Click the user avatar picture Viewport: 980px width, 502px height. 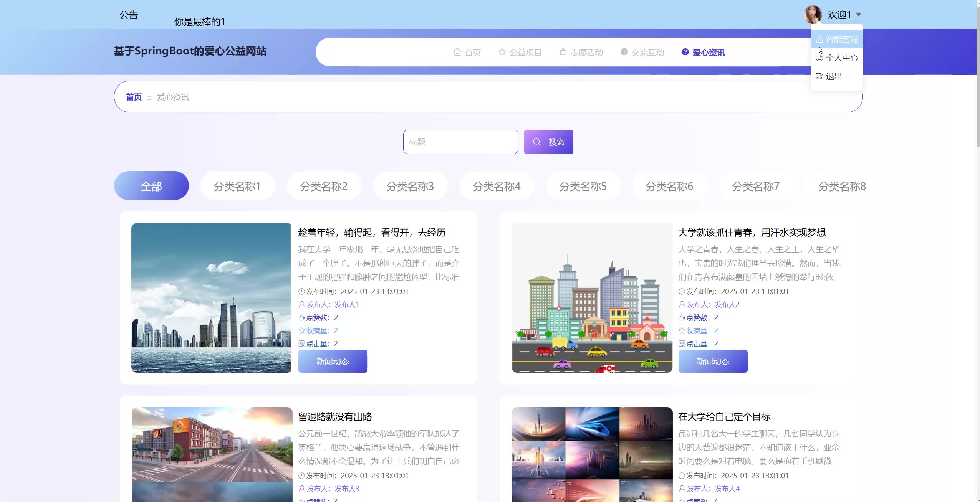coord(813,15)
